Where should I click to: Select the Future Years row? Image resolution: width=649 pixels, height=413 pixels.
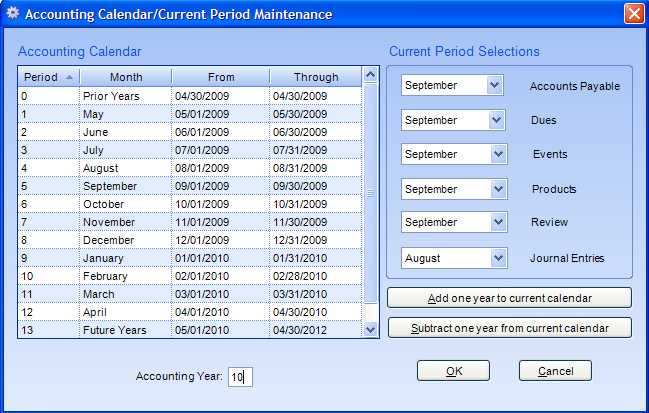click(x=190, y=330)
